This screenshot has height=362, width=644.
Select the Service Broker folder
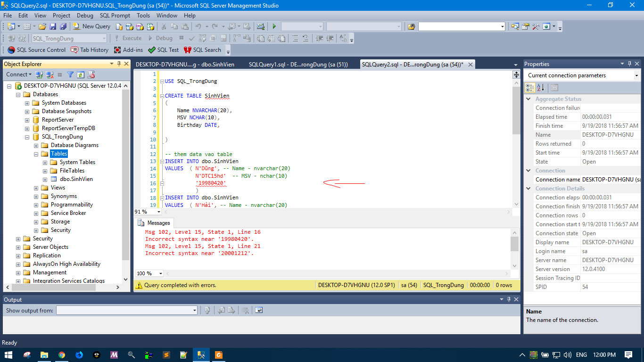click(68, 213)
